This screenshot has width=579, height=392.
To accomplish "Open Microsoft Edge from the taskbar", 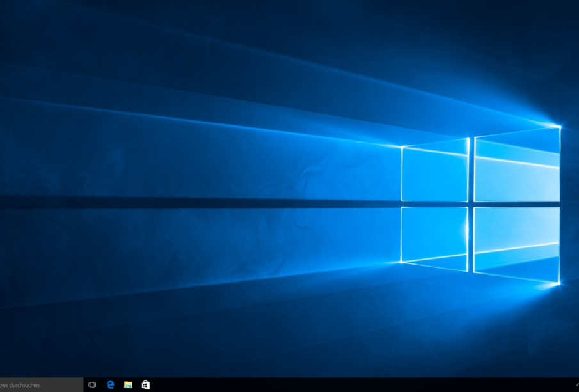I will (x=110, y=384).
